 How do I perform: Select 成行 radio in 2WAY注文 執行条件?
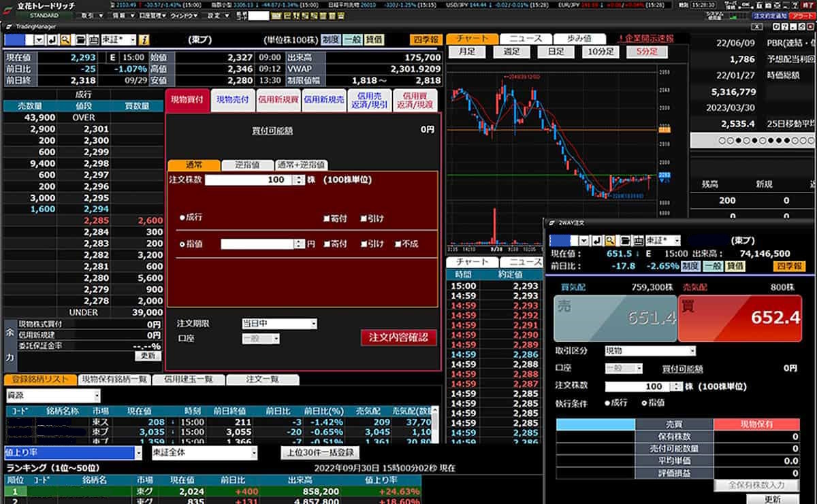pos(607,403)
